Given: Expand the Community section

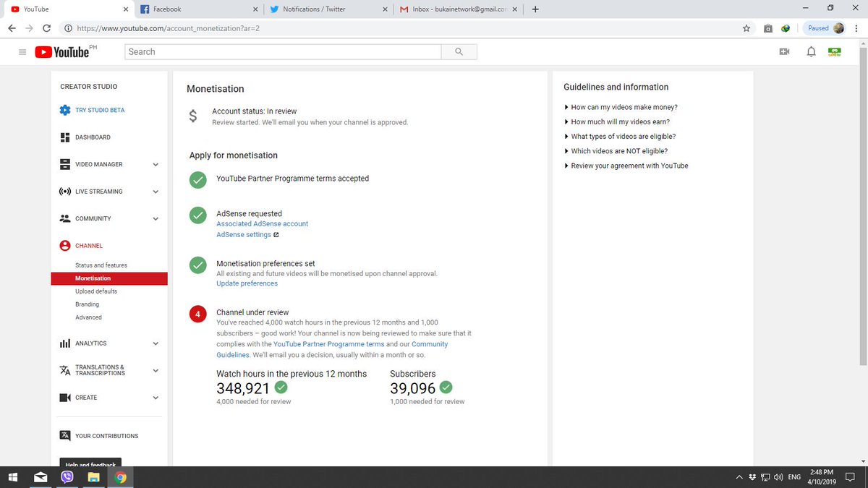Looking at the screenshot, I should pos(156,219).
